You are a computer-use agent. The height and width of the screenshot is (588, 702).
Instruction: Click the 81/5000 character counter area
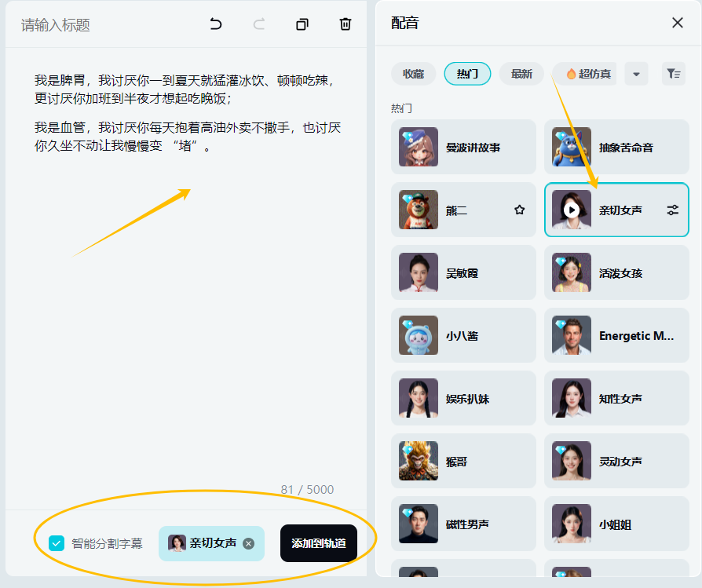point(308,489)
